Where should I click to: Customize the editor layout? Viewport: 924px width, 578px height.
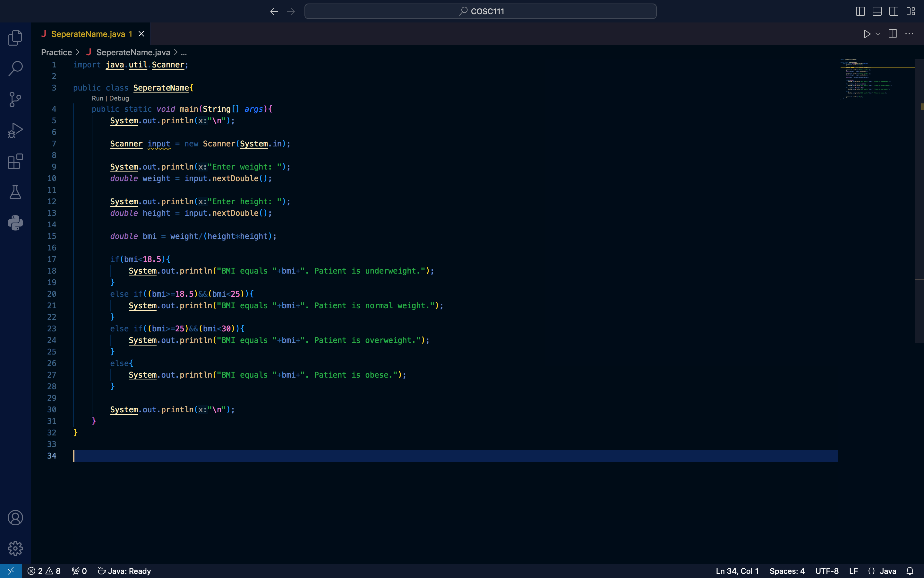coord(911,12)
